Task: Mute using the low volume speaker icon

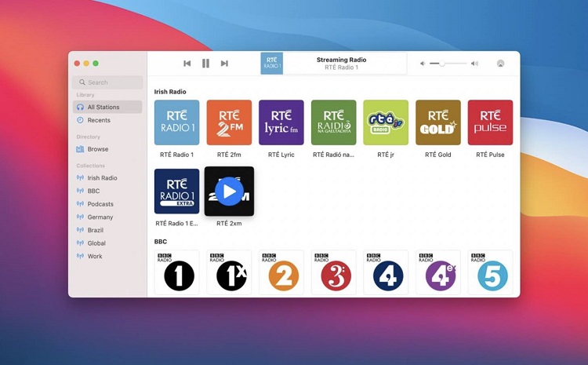Action: point(423,64)
